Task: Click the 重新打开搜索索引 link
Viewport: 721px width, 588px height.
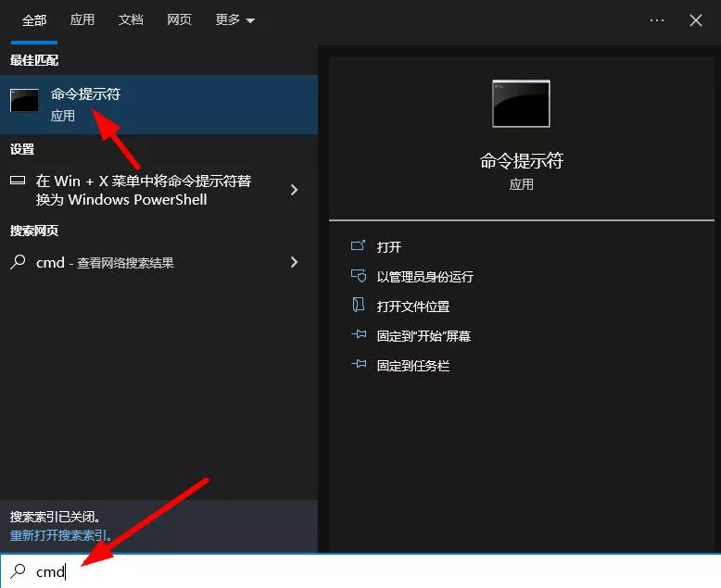Action: coord(60,535)
